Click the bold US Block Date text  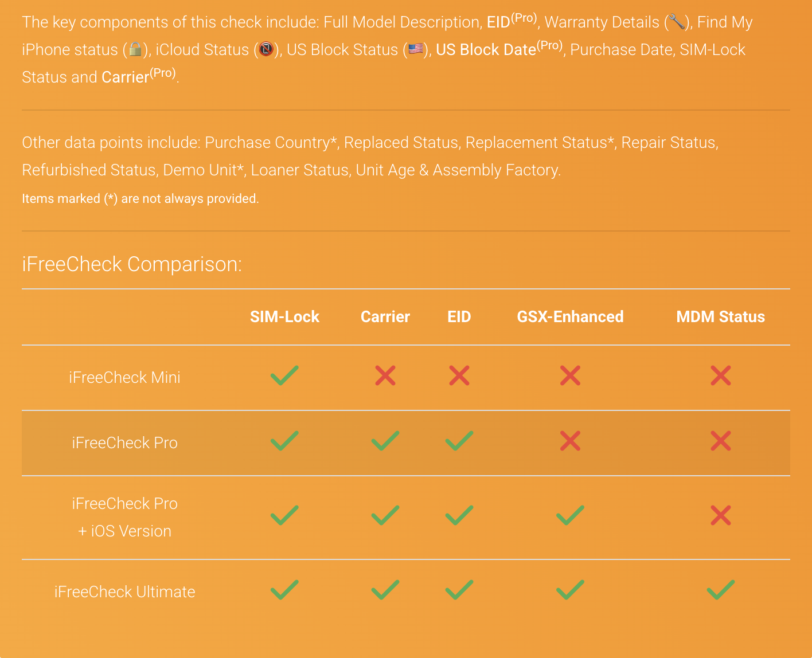[x=486, y=50]
